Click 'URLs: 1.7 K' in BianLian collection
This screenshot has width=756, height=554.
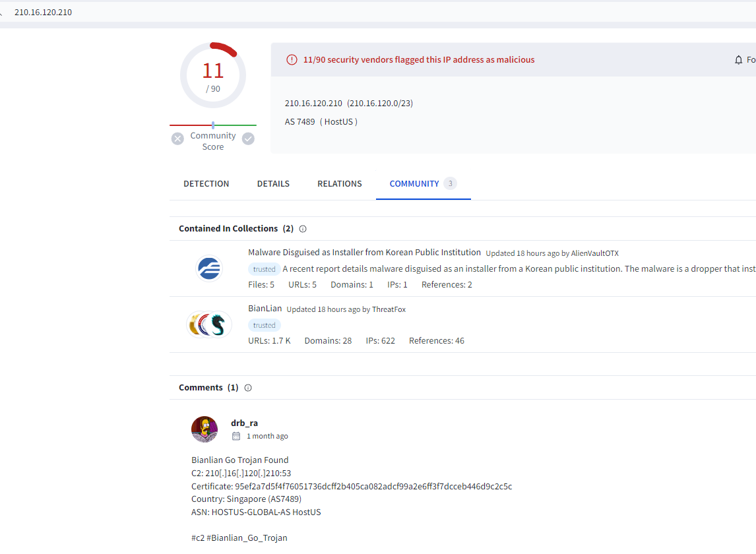(x=270, y=340)
